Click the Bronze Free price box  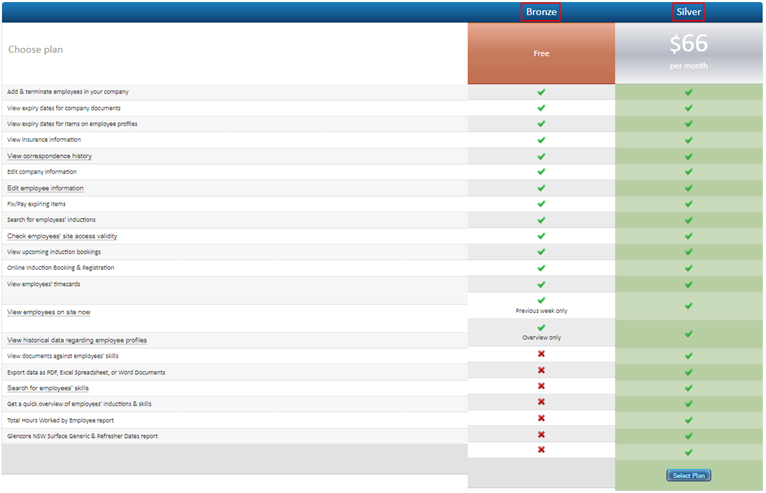click(541, 53)
